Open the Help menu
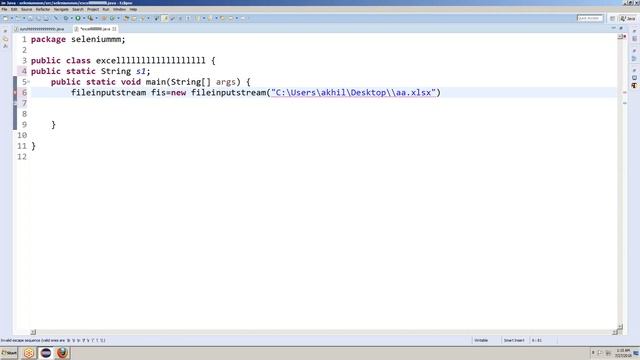640x360 pixels. tap(133, 9)
